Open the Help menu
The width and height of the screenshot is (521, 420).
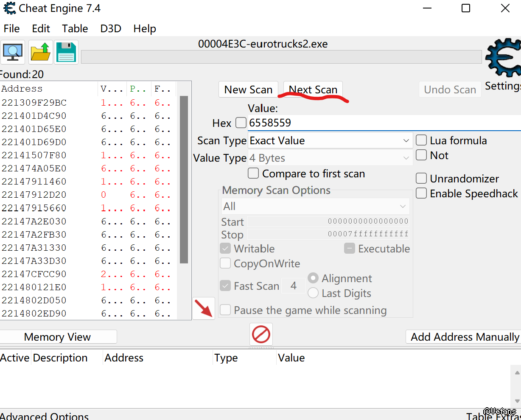click(145, 28)
